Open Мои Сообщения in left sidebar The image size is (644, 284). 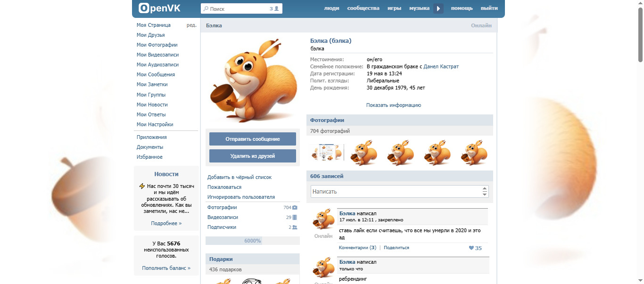click(156, 74)
